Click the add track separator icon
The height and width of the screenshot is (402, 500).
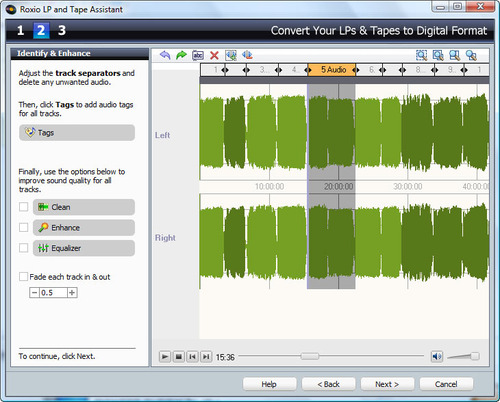(x=231, y=55)
